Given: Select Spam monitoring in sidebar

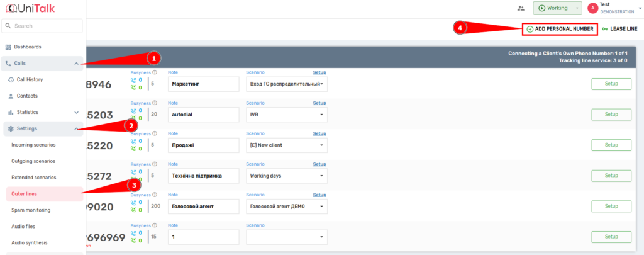Looking at the screenshot, I should point(31,210).
